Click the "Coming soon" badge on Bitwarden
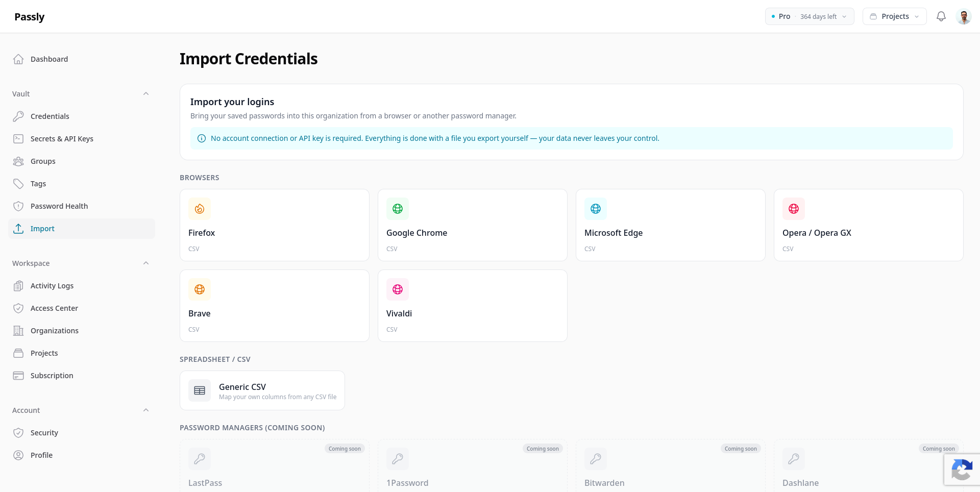The width and height of the screenshot is (980, 492). [741, 449]
